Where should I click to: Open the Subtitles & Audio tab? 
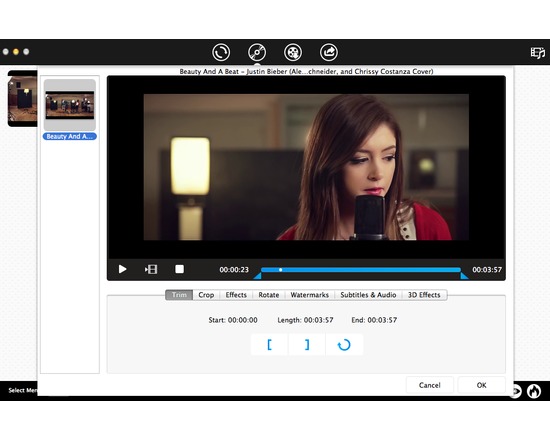[x=368, y=295]
